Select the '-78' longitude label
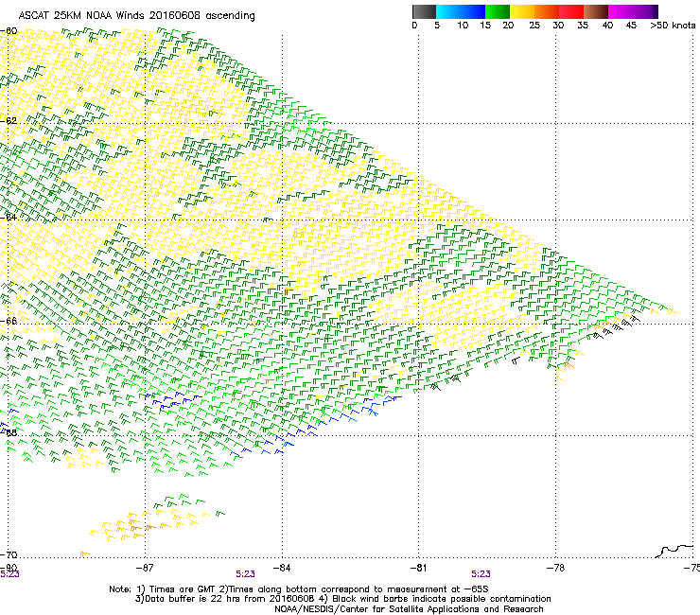The width and height of the screenshot is (700, 615). tap(555, 568)
